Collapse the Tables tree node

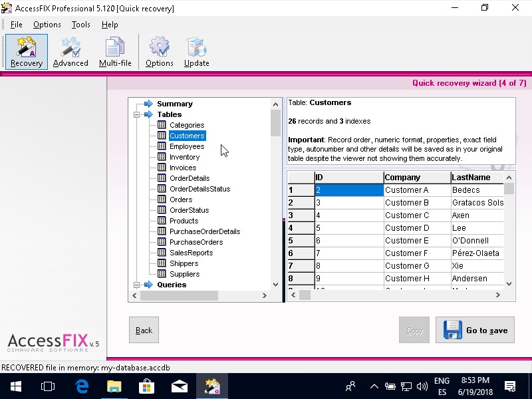[x=136, y=114]
